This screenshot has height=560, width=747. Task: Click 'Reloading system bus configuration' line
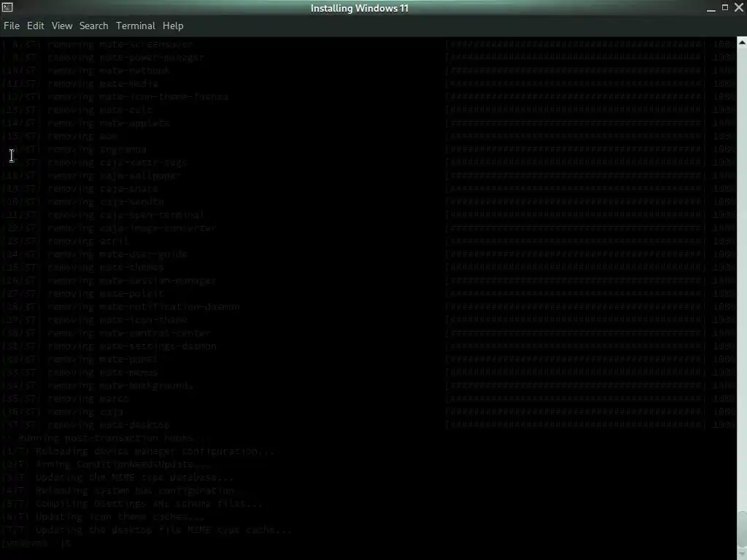coord(124,491)
